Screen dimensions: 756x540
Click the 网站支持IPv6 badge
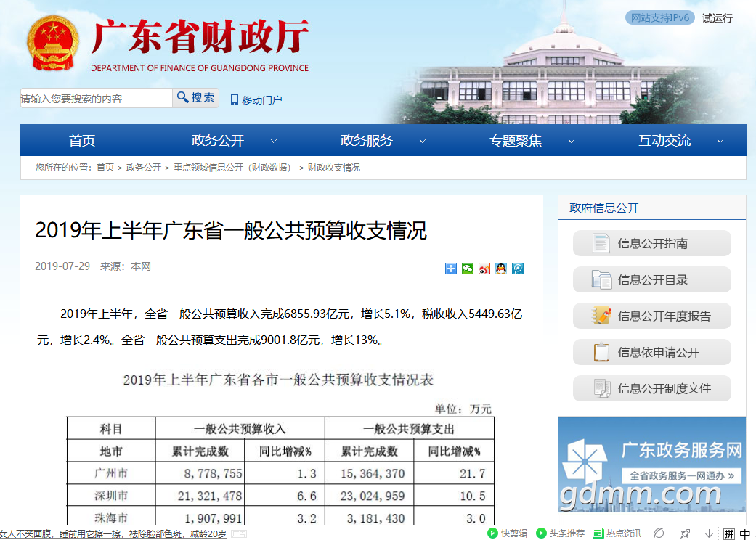[660, 18]
